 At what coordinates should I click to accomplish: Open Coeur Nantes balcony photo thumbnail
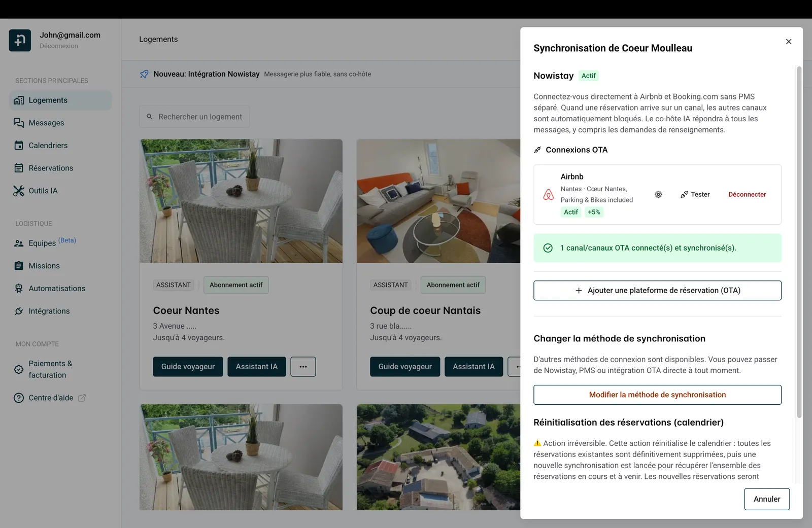point(241,201)
